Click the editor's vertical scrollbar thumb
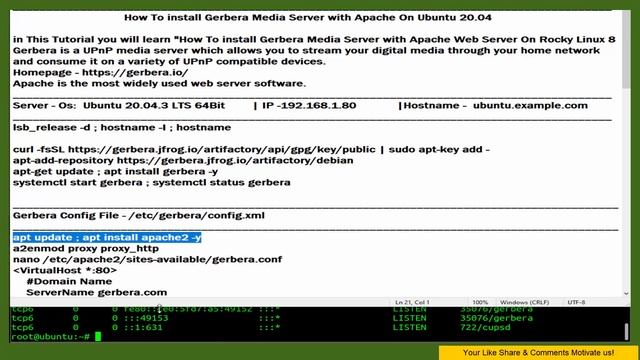Image resolution: width=640 pixels, height=360 pixels. (626, 49)
